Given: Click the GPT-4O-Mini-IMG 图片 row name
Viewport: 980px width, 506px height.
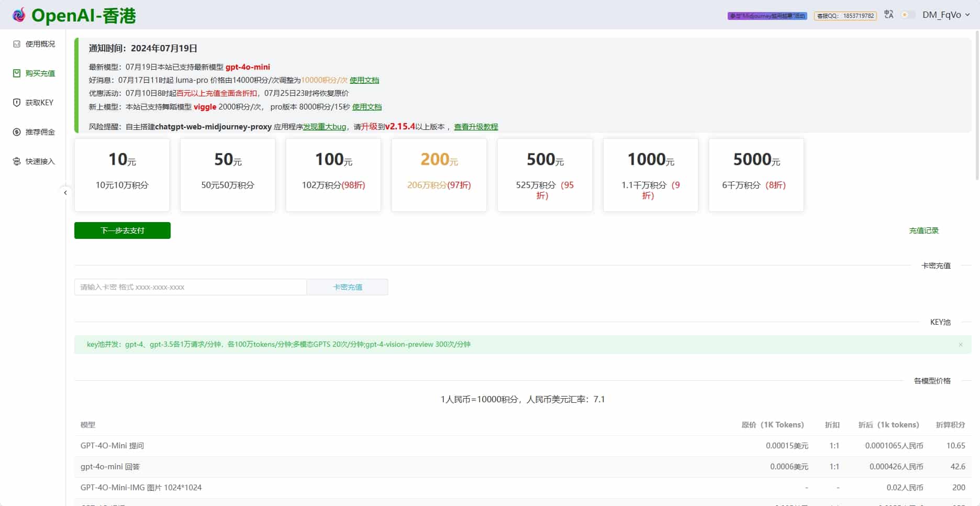Looking at the screenshot, I should [141, 488].
